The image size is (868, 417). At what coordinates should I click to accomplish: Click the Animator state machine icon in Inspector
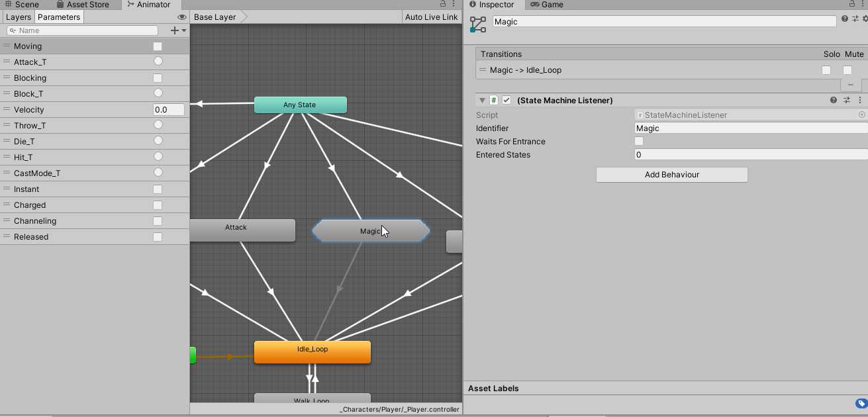(477, 24)
